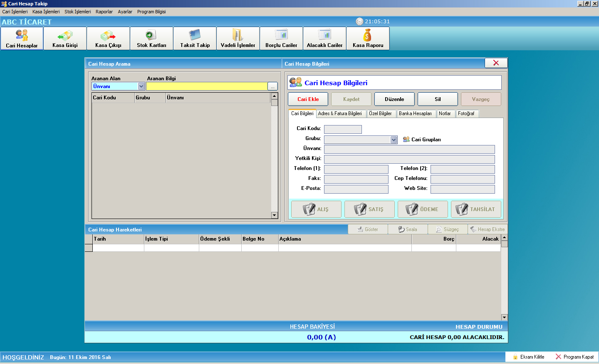
Task: Click search list scrollbar down arrow
Action: pos(274,215)
